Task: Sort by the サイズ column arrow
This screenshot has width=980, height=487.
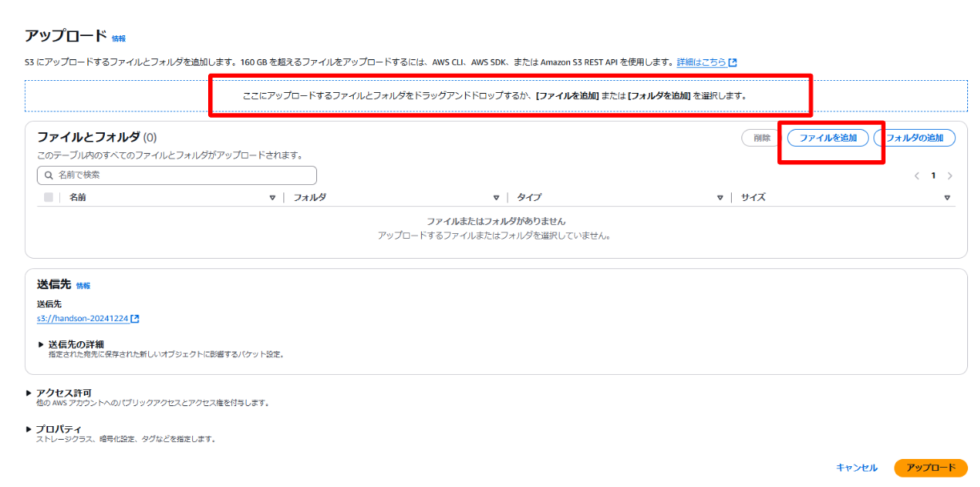Action: pos(947,198)
